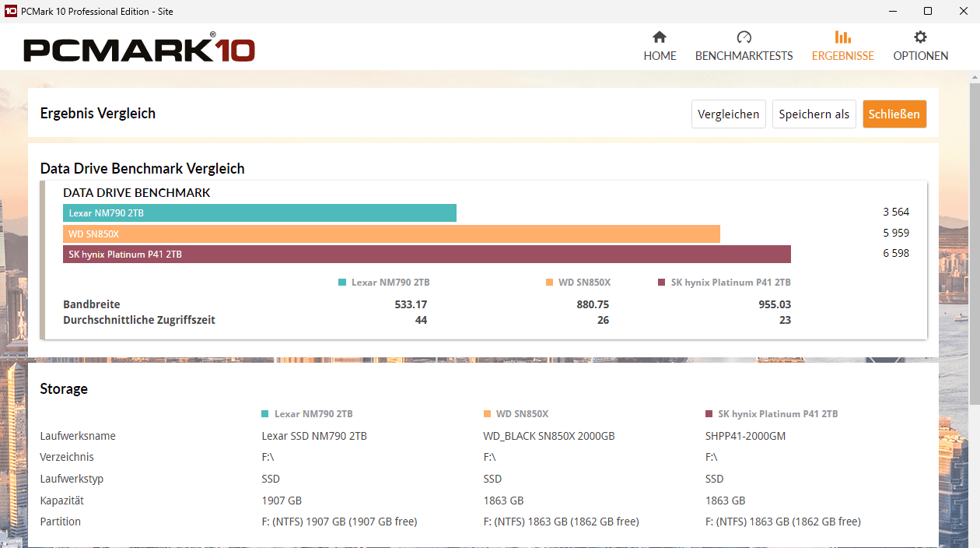Click the Lexar NM790 2TB label in the Storage header
The width and height of the screenshot is (980, 548).
[313, 414]
